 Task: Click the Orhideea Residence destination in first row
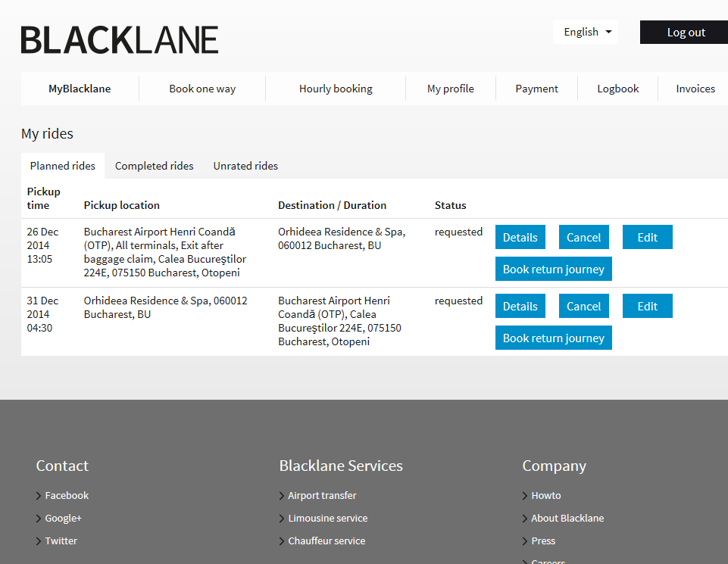342,238
